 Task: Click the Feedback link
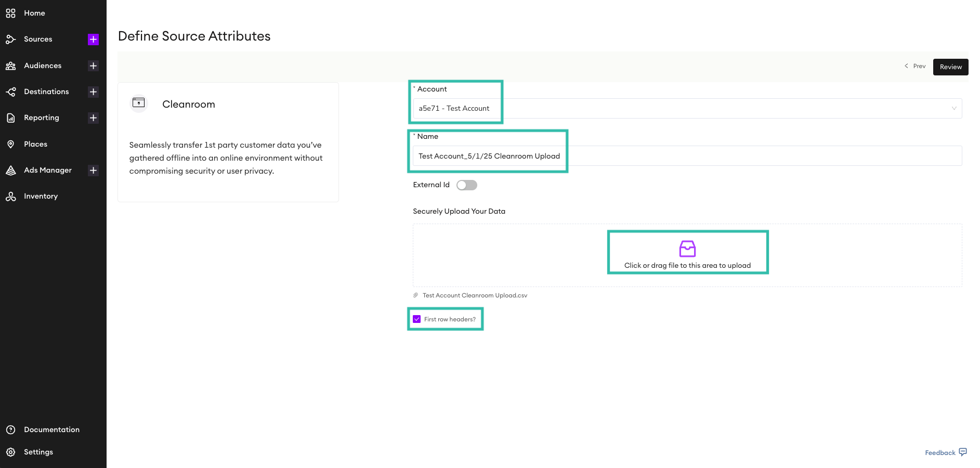click(940, 453)
